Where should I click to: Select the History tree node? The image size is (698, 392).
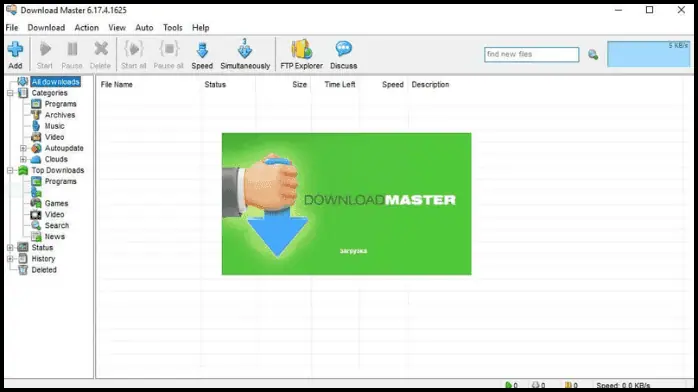click(x=43, y=259)
